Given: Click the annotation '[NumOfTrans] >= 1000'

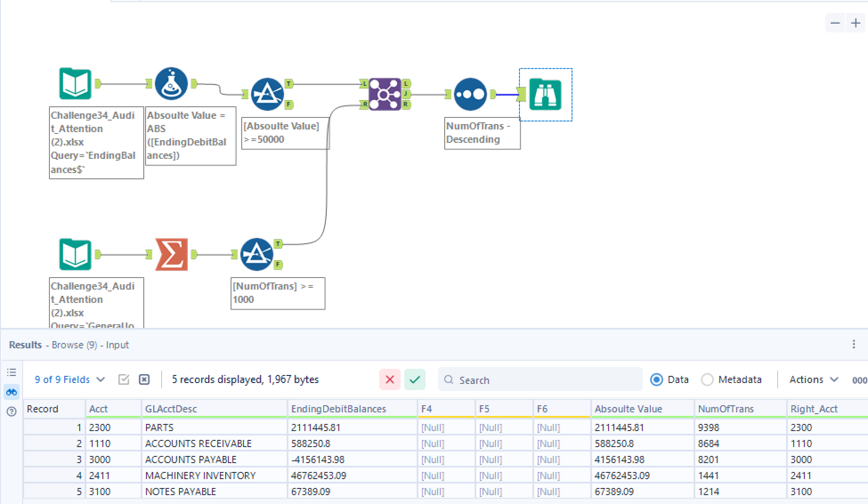Looking at the screenshot, I should tap(278, 293).
